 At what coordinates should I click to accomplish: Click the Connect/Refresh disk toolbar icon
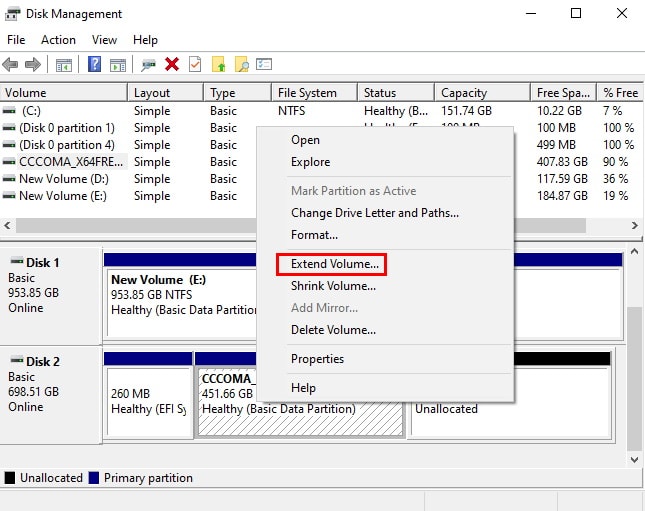coord(148,65)
